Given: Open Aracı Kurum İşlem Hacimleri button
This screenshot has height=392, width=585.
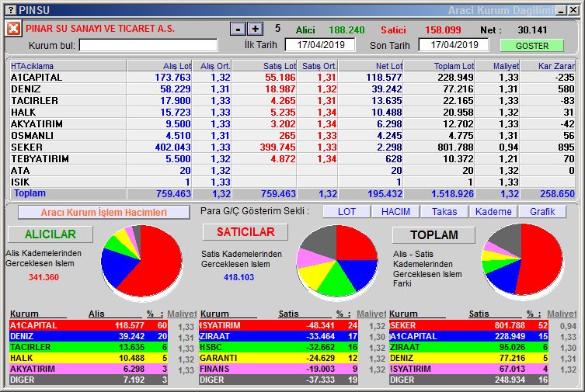Looking at the screenshot, I should click(x=104, y=213).
